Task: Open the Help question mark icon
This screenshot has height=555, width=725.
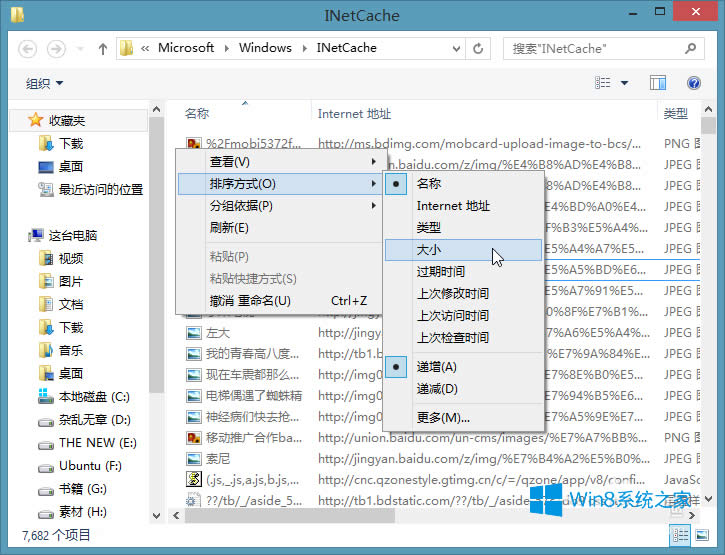Action: [x=694, y=83]
